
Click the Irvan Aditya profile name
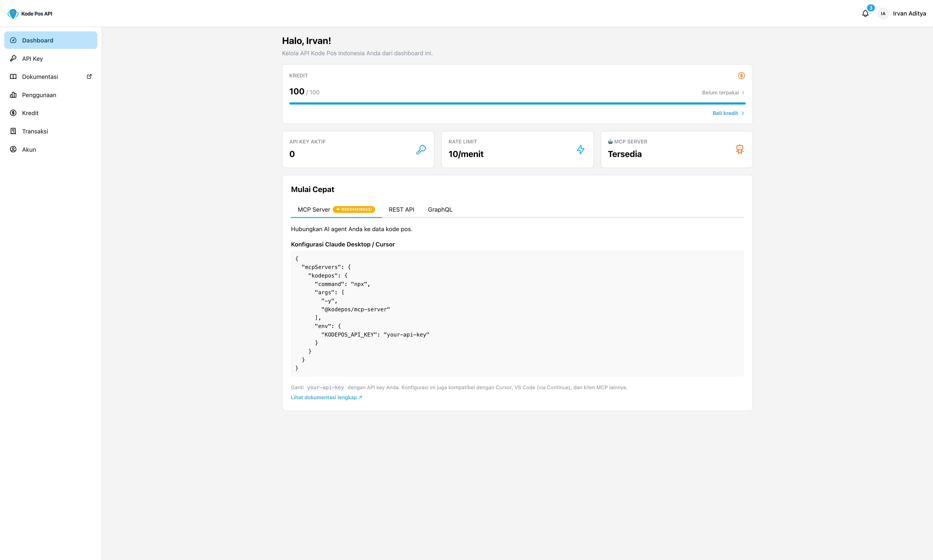click(909, 14)
